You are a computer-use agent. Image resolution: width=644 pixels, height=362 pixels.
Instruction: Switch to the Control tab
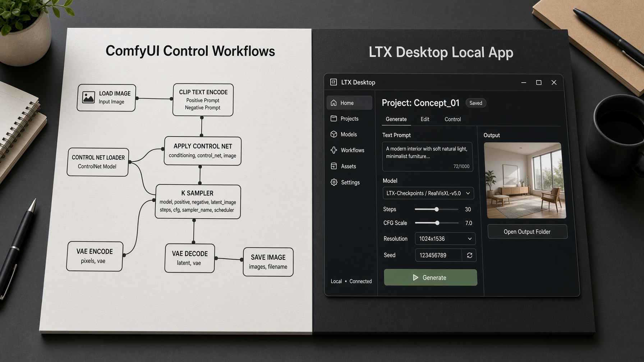click(x=452, y=119)
